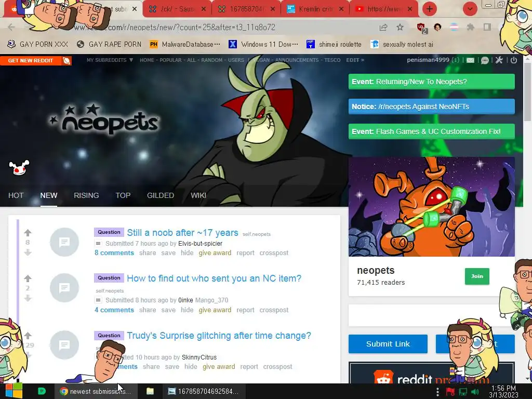Open the tab search dropdown chevron

(x=470, y=9)
